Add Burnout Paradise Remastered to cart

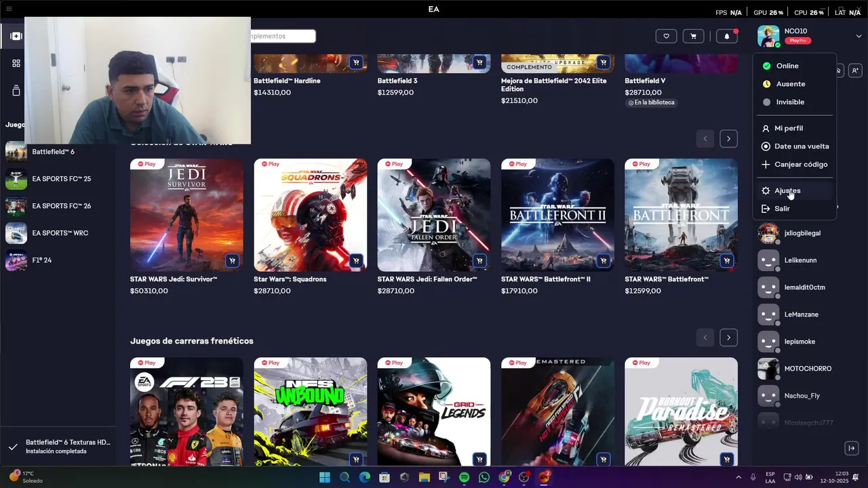(x=727, y=460)
